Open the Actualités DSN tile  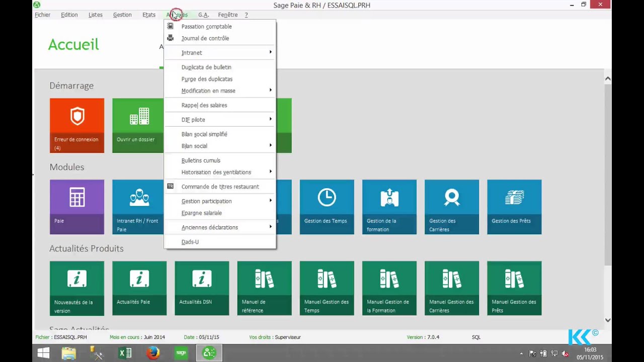[x=202, y=289]
